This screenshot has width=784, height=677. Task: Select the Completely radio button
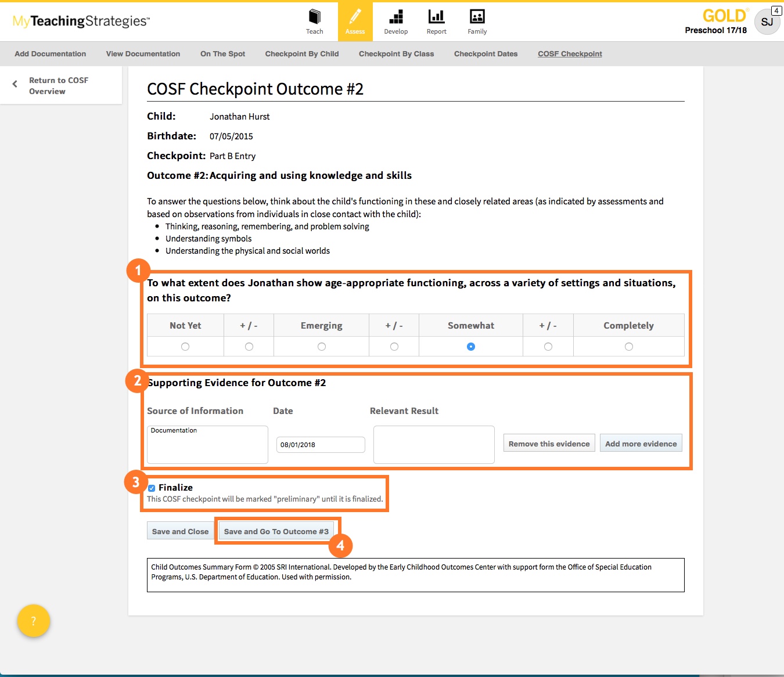coord(628,347)
